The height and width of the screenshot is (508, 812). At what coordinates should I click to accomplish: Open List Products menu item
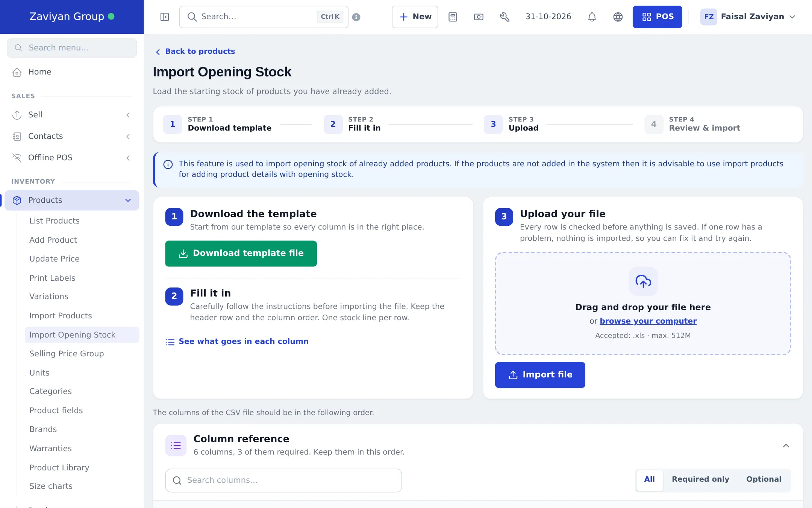(54, 221)
